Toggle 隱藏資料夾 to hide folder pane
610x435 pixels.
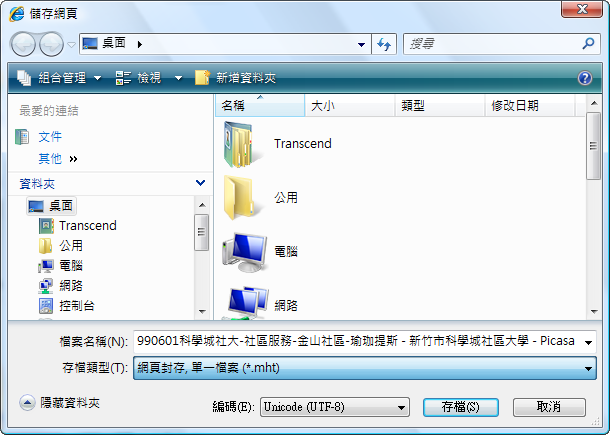pyautogui.click(x=60, y=403)
